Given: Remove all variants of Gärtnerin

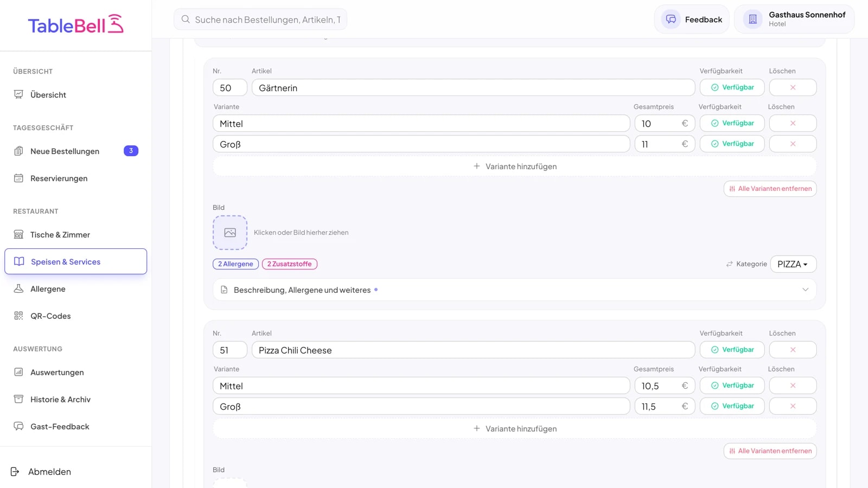Looking at the screenshot, I should click(770, 189).
